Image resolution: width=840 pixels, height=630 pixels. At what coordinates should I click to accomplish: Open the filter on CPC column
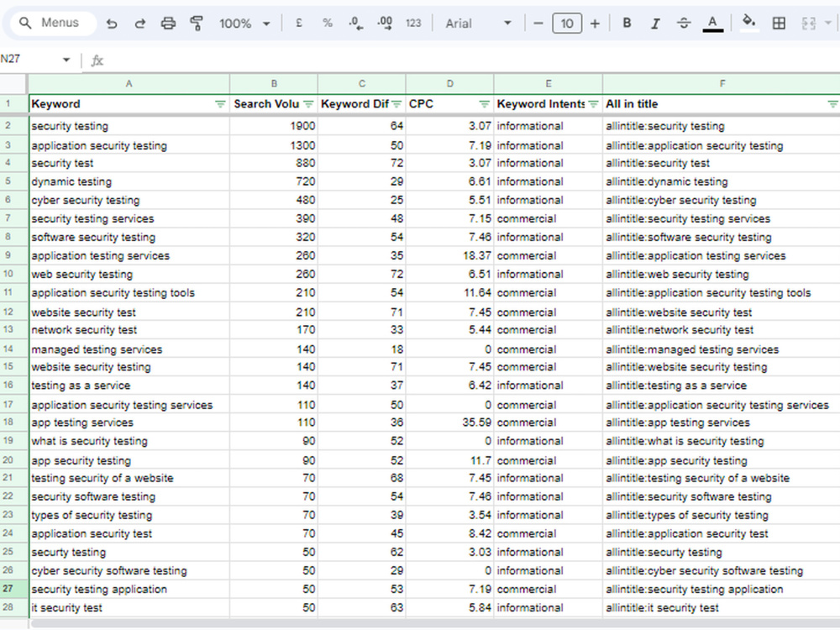(485, 104)
